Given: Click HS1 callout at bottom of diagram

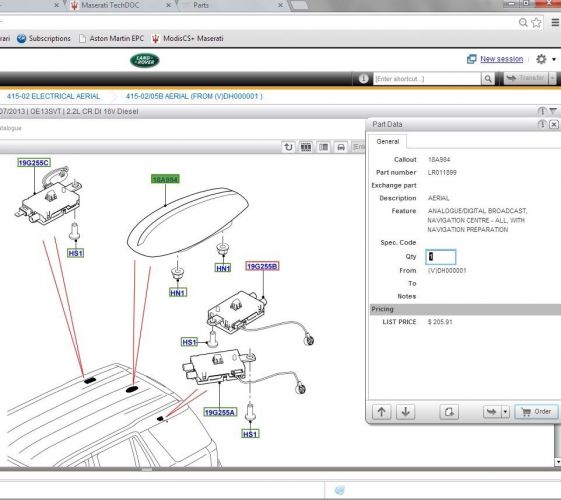Looking at the screenshot, I should pos(250,434).
